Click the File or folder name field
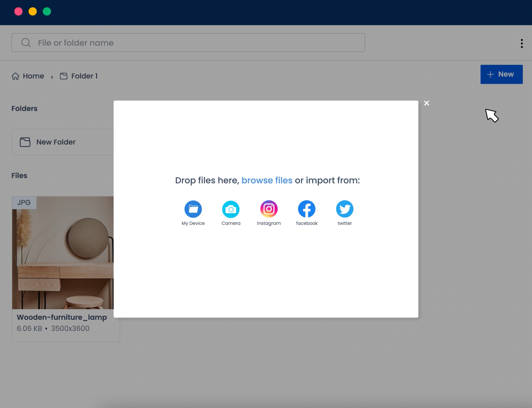This screenshot has height=408, width=532. pyautogui.click(x=97, y=43)
